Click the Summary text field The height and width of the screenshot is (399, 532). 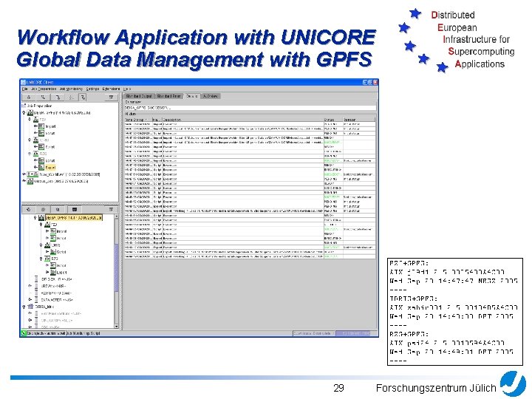(250, 108)
